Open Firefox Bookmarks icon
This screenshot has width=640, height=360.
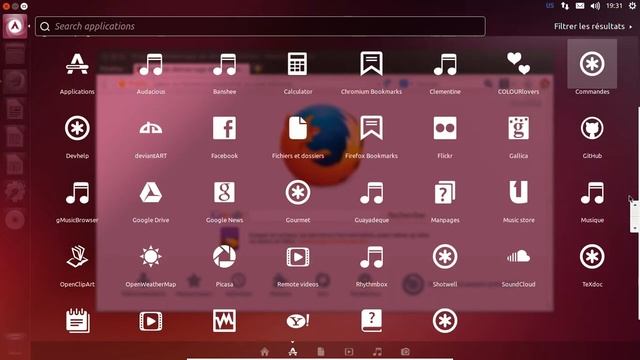(371, 128)
